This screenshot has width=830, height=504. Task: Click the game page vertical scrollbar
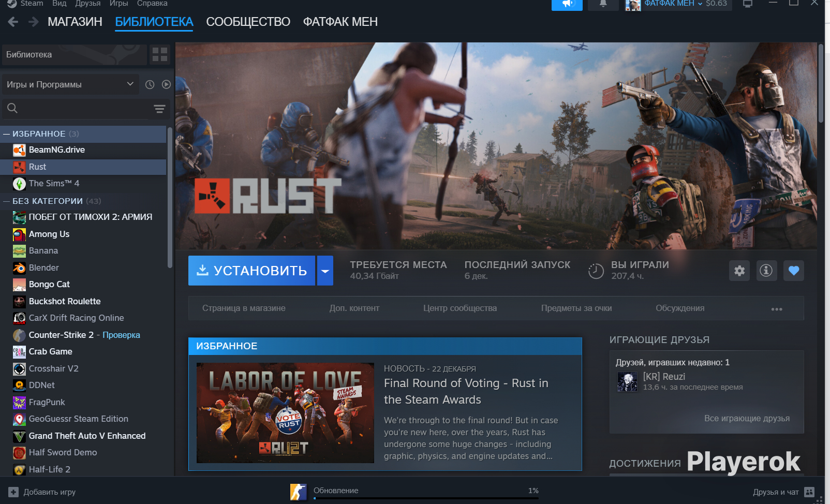tap(821, 83)
